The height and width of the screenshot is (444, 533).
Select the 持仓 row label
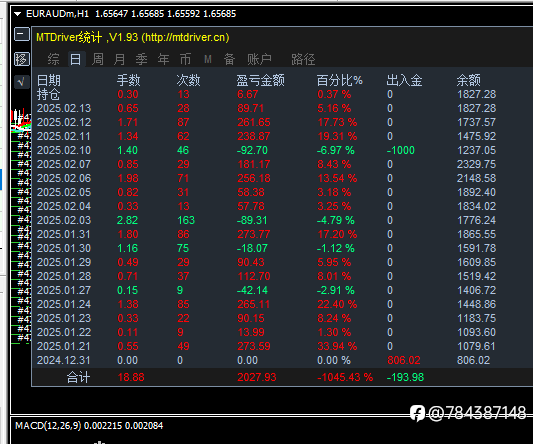click(x=49, y=95)
